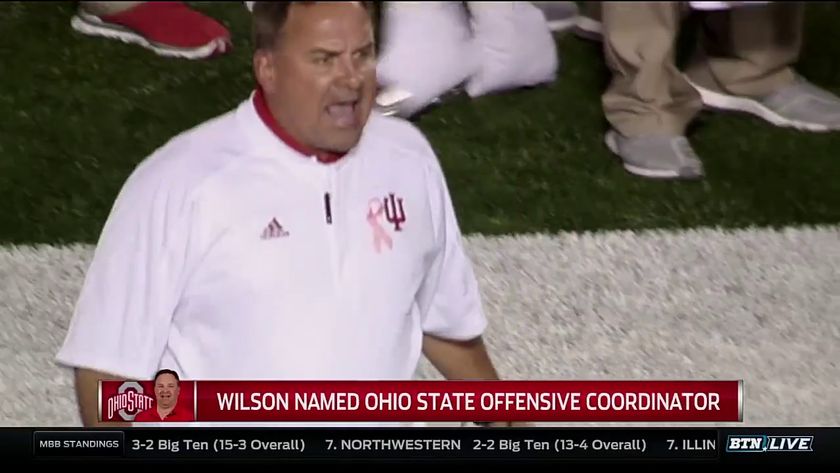The height and width of the screenshot is (473, 840).
Task: Select the 7. NORTHWESTERN ticker entry
Action: click(x=393, y=445)
